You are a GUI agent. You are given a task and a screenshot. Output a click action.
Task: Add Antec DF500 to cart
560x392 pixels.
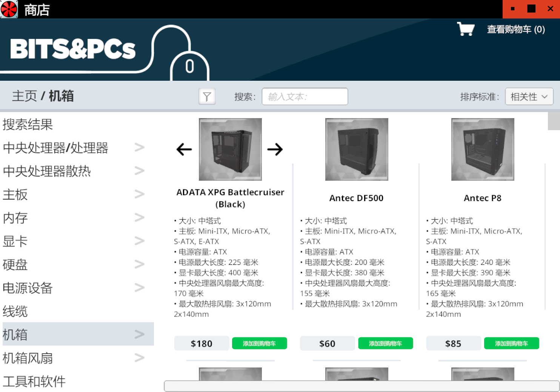tap(385, 343)
